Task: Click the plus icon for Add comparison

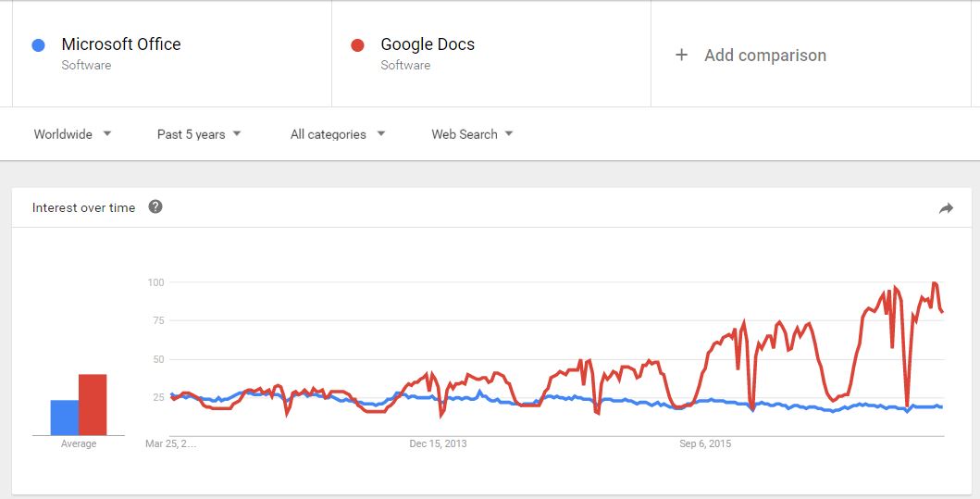Action: [682, 55]
